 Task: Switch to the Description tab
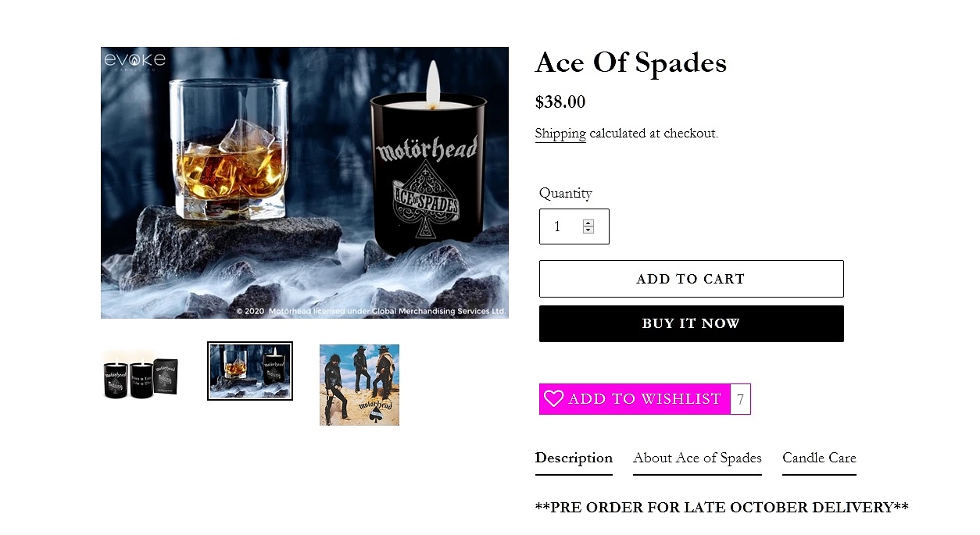click(x=574, y=458)
